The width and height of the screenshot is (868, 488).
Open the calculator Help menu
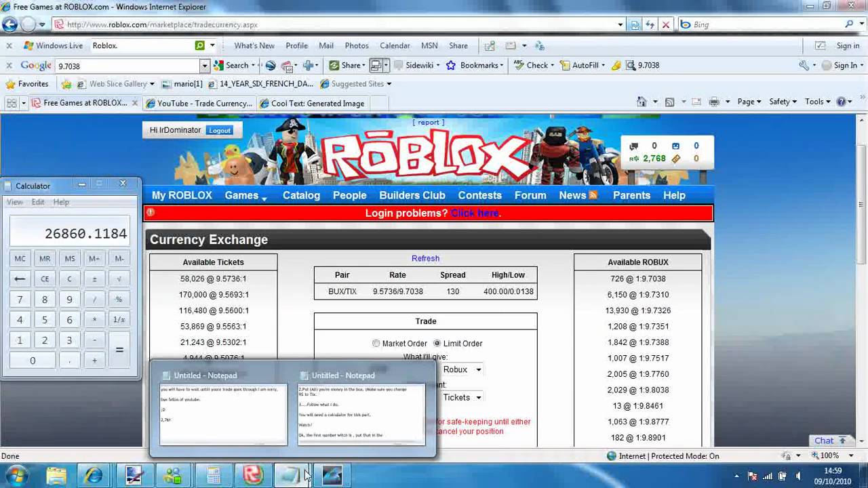pyautogui.click(x=61, y=202)
